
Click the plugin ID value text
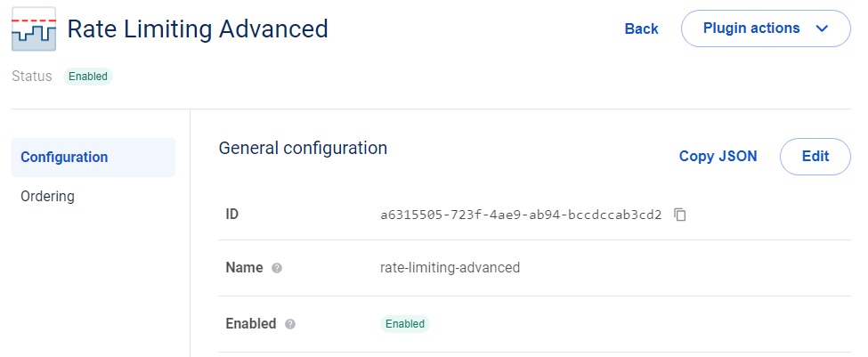pyautogui.click(x=521, y=215)
